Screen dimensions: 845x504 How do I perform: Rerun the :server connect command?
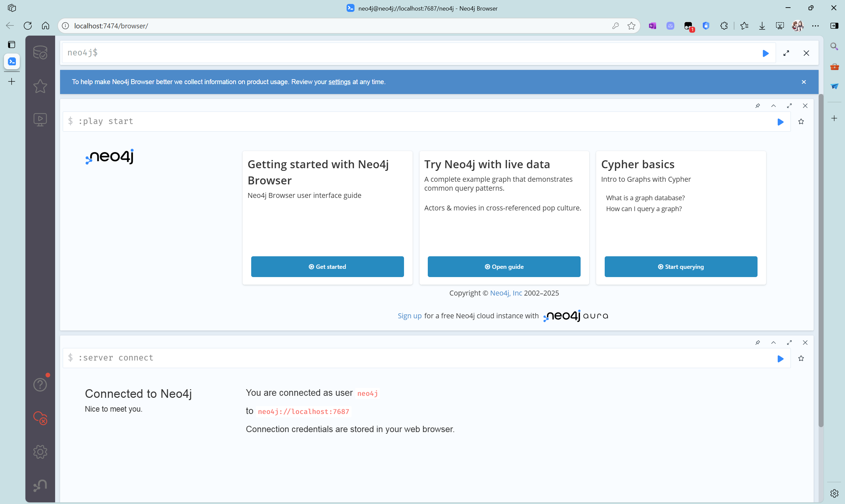pyautogui.click(x=780, y=359)
